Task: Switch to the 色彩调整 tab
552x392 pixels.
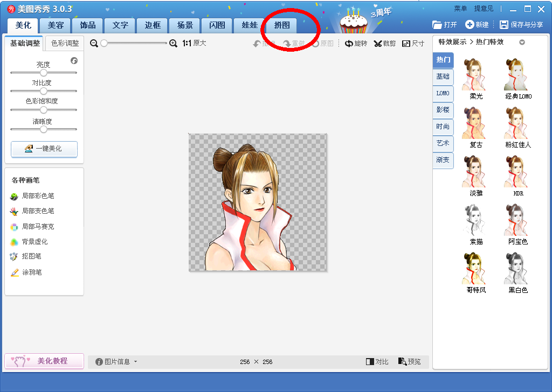Action: (x=65, y=43)
